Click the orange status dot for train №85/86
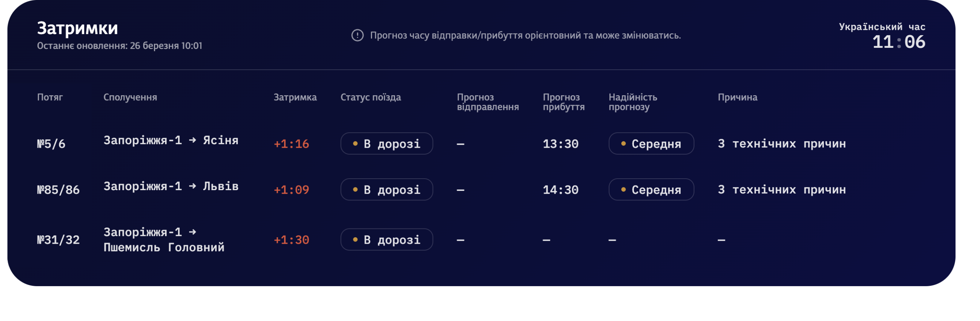 (355, 190)
